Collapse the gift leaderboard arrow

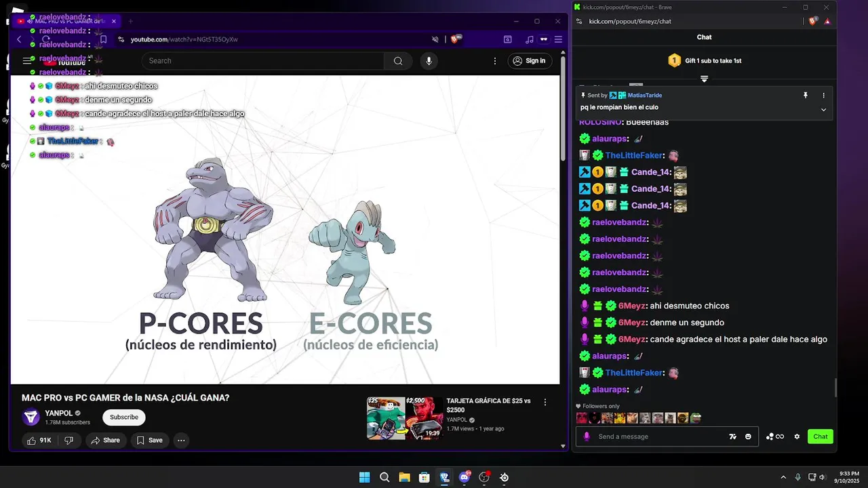tap(704, 79)
